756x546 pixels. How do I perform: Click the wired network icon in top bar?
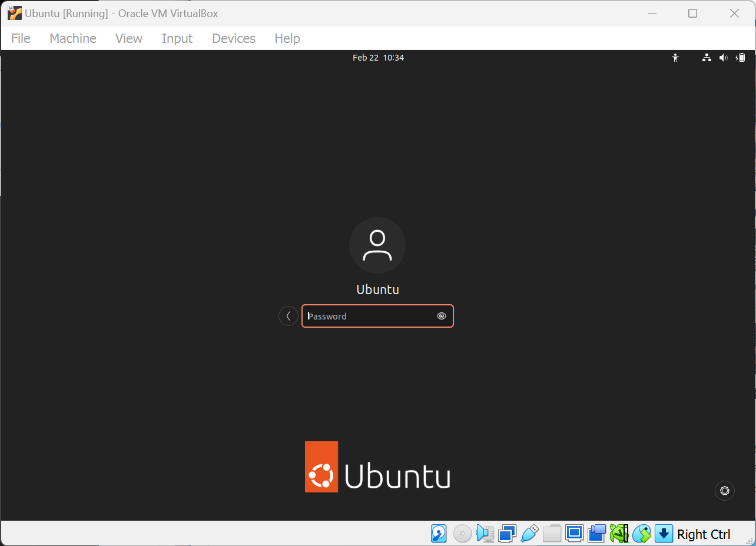click(x=707, y=58)
